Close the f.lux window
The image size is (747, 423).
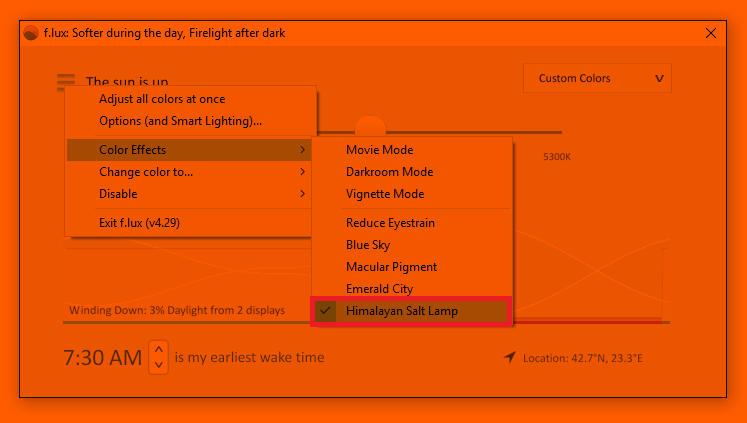[x=711, y=33]
